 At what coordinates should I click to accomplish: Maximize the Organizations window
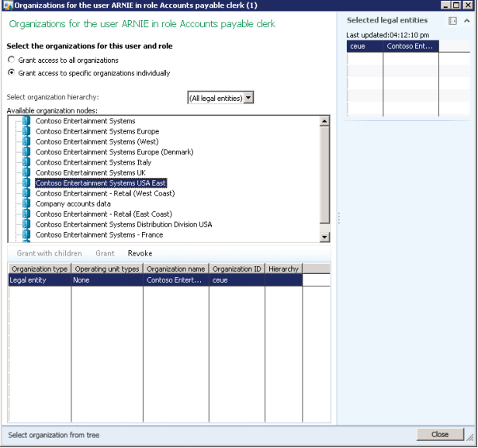(x=456, y=5)
